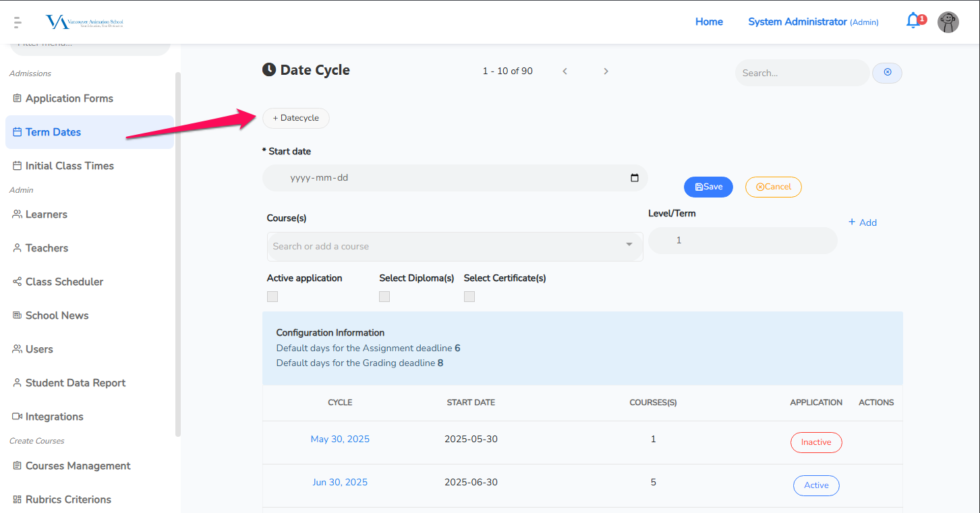Open the calendar picker icon in Start date
The height and width of the screenshot is (513, 980).
634,178
